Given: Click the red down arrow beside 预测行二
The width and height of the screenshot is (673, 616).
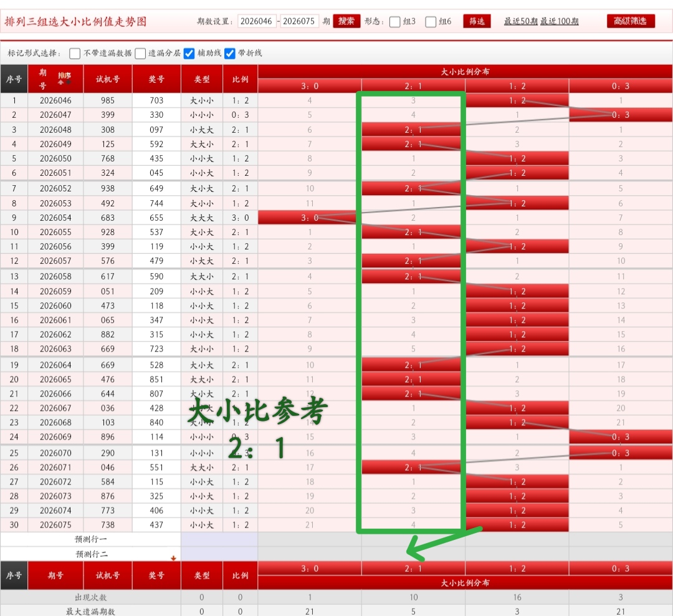Looking at the screenshot, I should [x=173, y=557].
